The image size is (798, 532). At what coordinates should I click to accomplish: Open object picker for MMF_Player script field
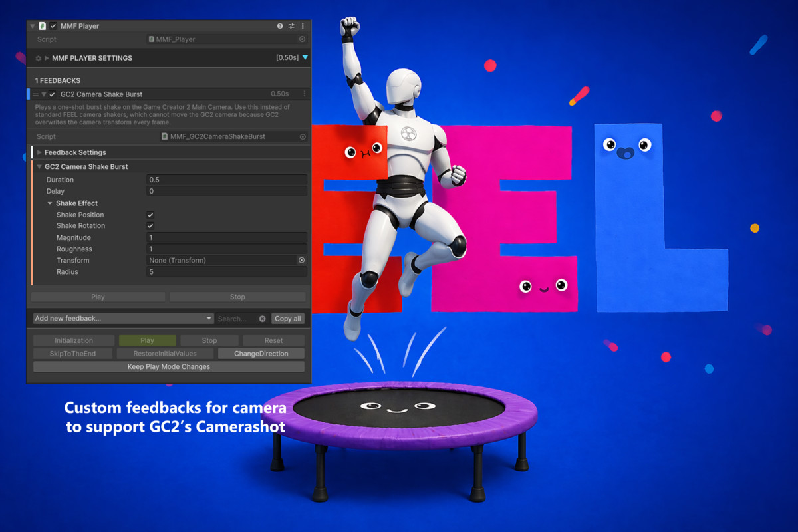click(x=302, y=39)
